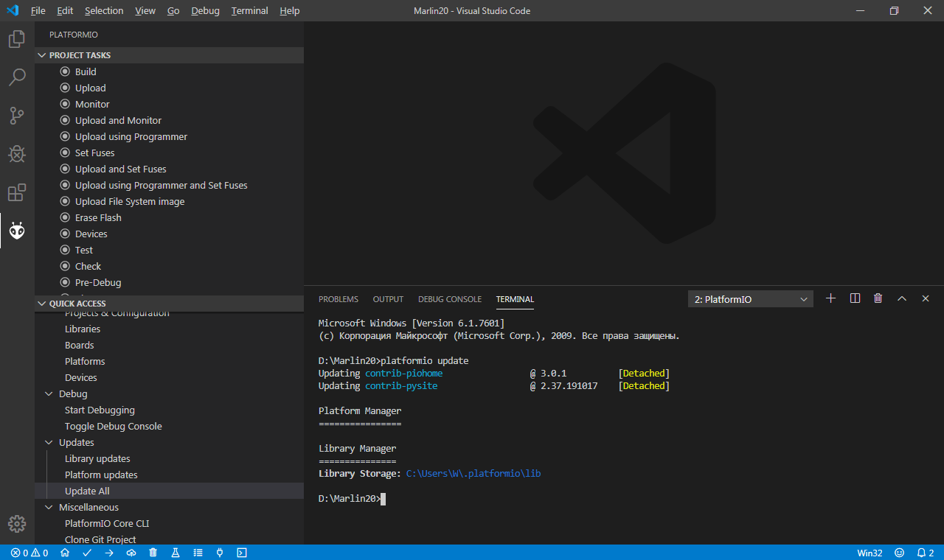Add a new terminal with the plus icon
The image size is (944, 560).
tap(831, 298)
